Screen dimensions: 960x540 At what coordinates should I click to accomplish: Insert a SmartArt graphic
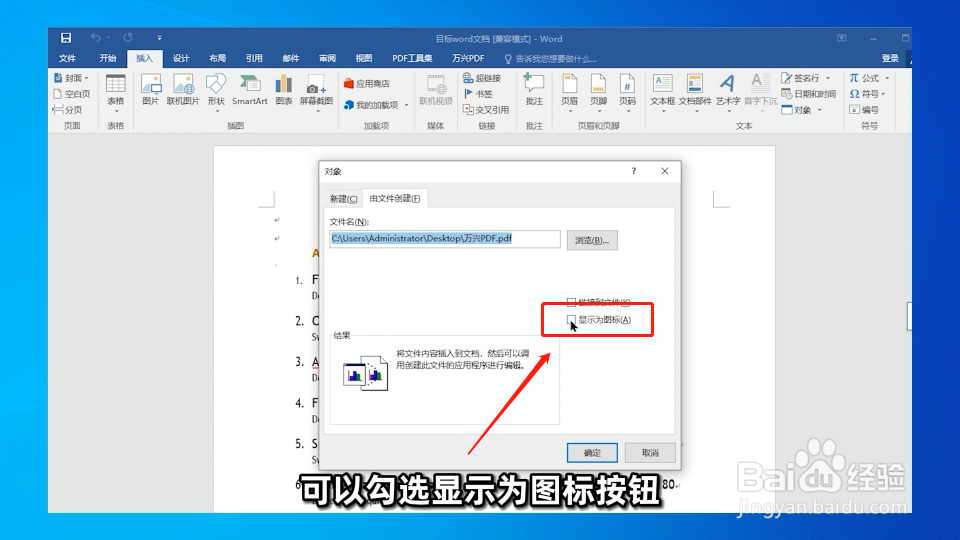pyautogui.click(x=250, y=90)
